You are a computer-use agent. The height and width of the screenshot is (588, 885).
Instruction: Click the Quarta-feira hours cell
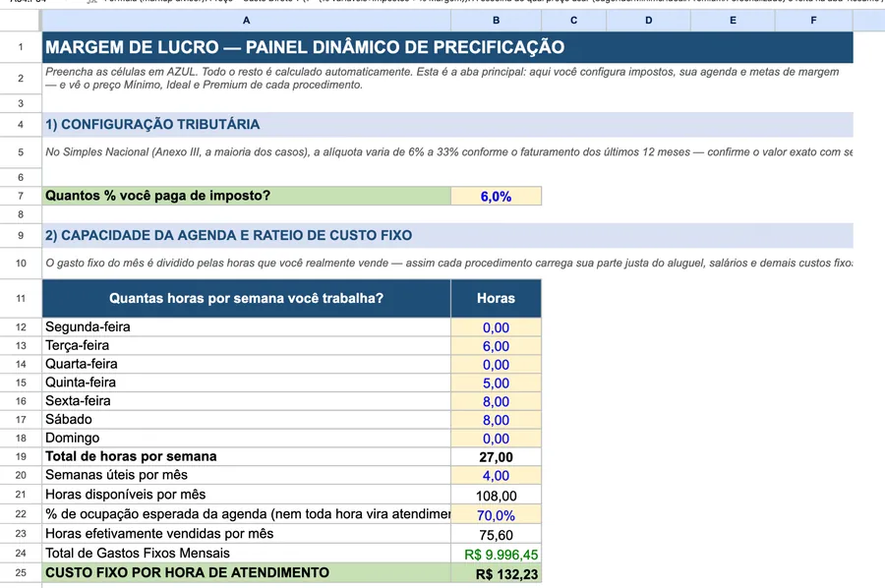(496, 365)
